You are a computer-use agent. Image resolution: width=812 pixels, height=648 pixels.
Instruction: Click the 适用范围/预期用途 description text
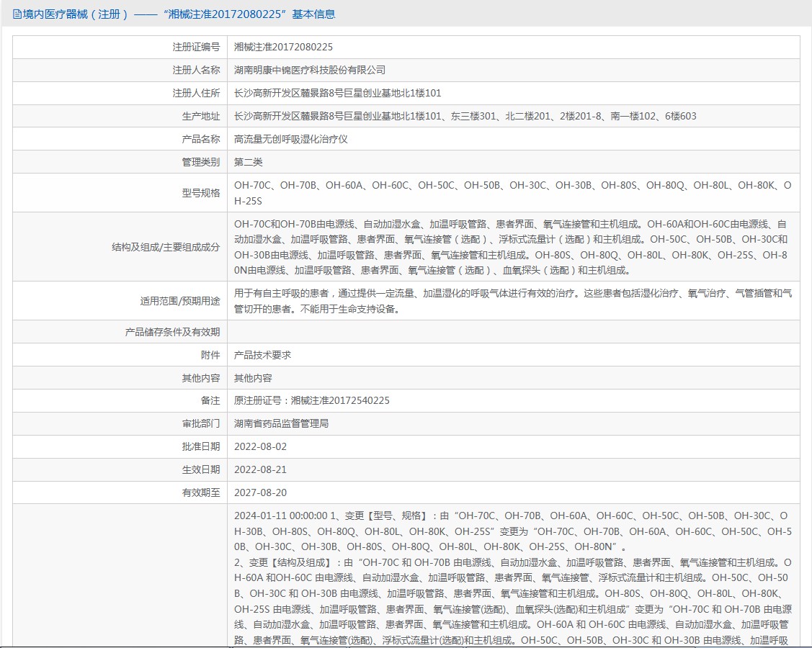pos(512,301)
